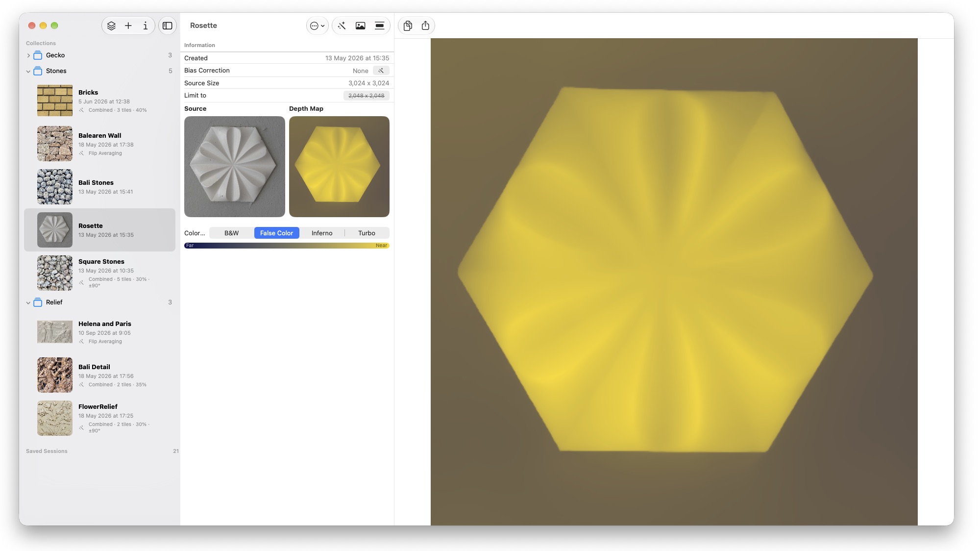Click the magic wand toolbar icon
980x551 pixels.
[342, 26]
